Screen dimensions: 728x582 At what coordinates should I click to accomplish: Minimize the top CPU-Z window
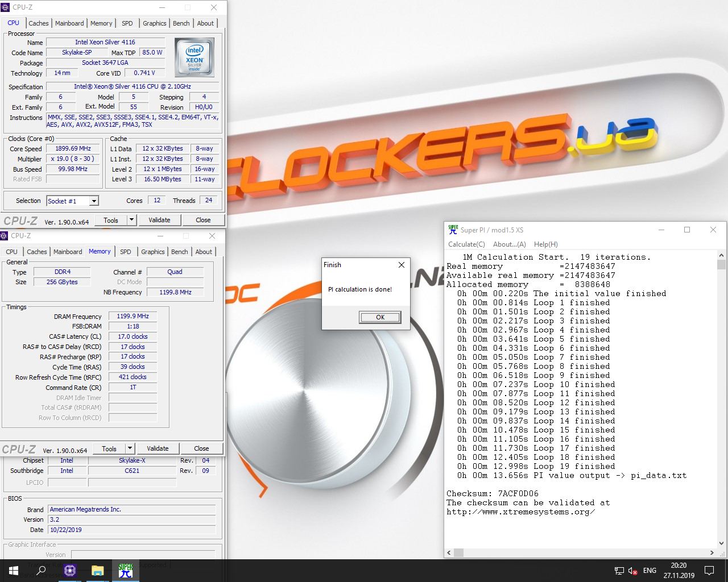coord(162,7)
